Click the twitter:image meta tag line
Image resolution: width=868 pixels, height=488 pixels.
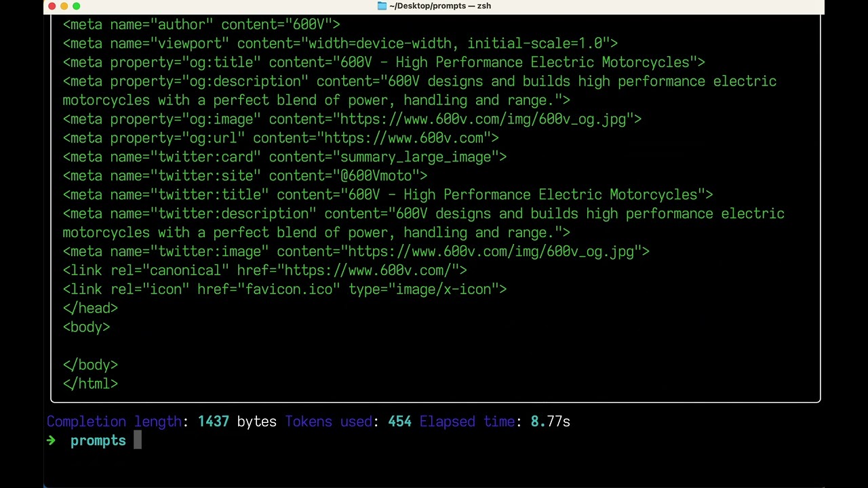(x=356, y=252)
